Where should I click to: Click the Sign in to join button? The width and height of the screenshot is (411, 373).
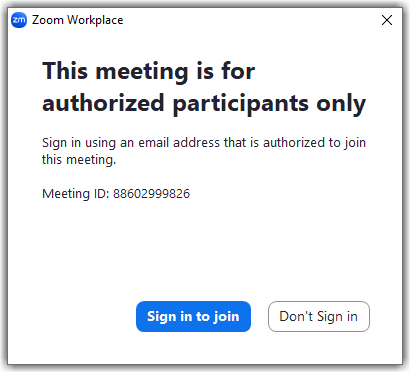pos(193,316)
